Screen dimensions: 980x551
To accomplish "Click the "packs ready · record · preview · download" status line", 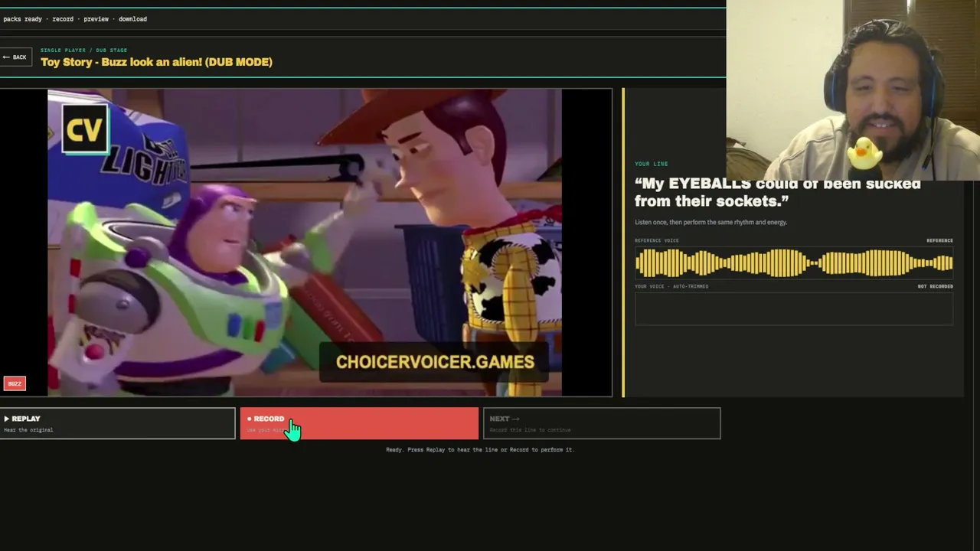I will click(75, 19).
